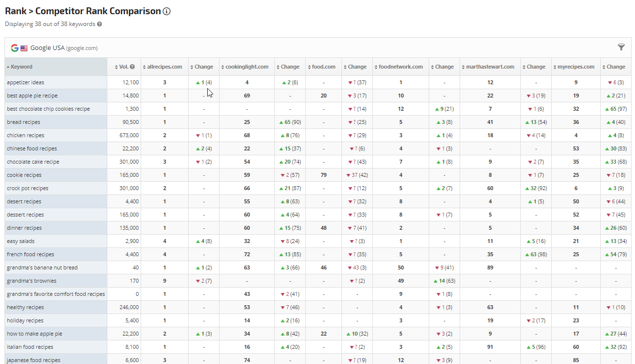
Task: Click the USA flag icon
Action: (x=24, y=48)
